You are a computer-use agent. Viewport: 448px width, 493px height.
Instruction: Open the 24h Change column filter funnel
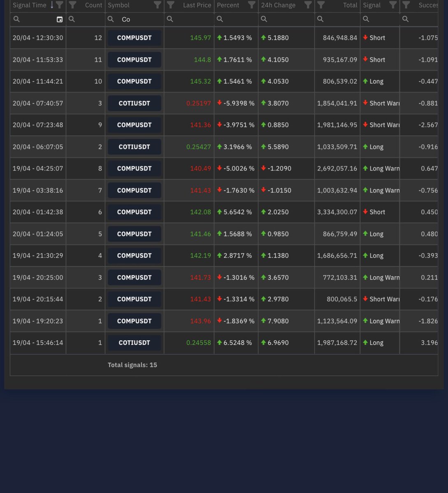[308, 5]
